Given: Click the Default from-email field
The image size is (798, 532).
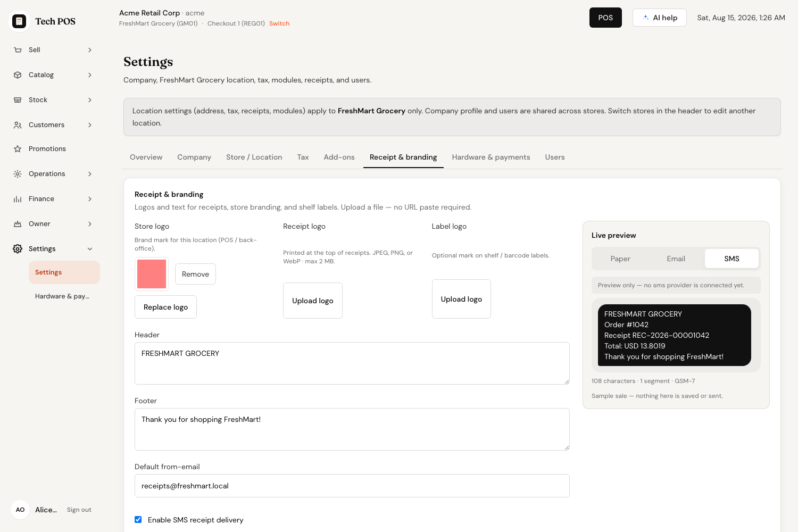Looking at the screenshot, I should pos(352,486).
